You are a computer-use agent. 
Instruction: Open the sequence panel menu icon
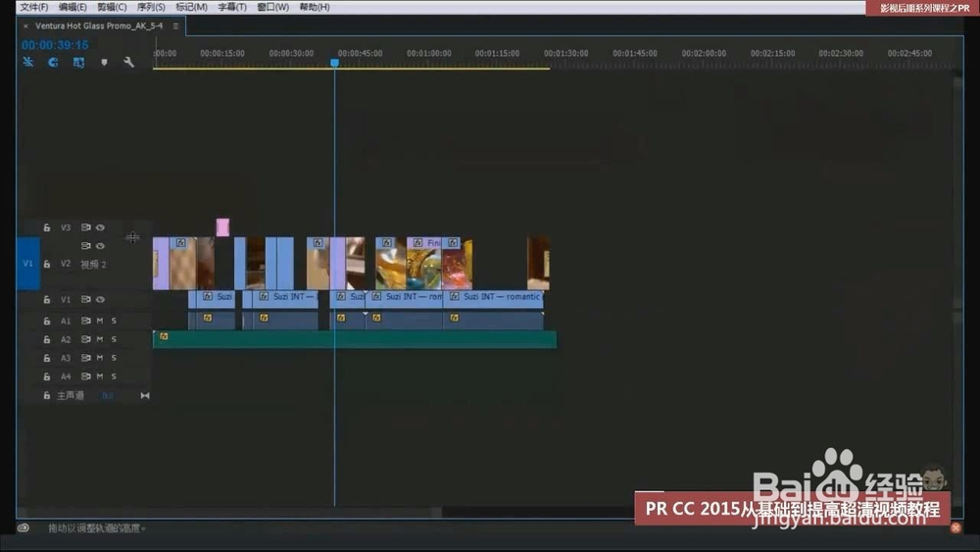(x=175, y=26)
